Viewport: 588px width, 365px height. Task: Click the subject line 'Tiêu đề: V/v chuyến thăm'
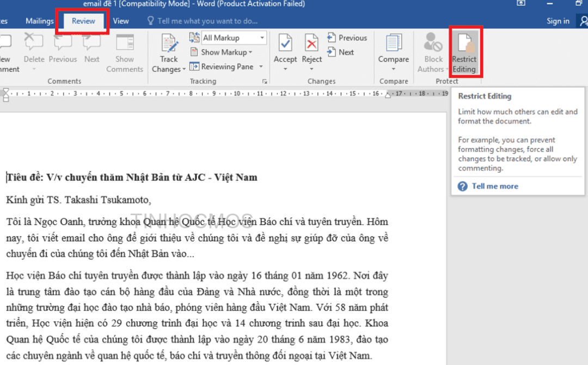(x=132, y=177)
